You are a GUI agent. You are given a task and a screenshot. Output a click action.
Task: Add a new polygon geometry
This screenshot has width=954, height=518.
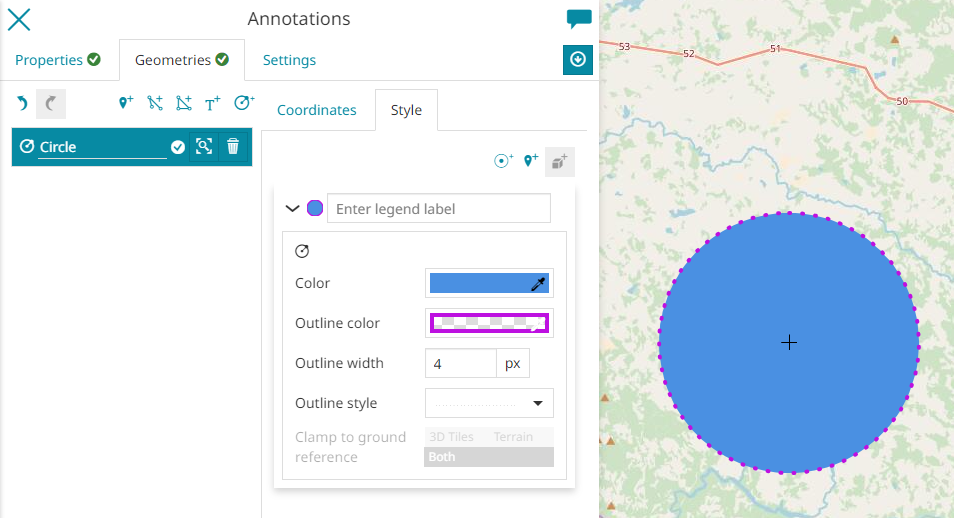(x=184, y=103)
